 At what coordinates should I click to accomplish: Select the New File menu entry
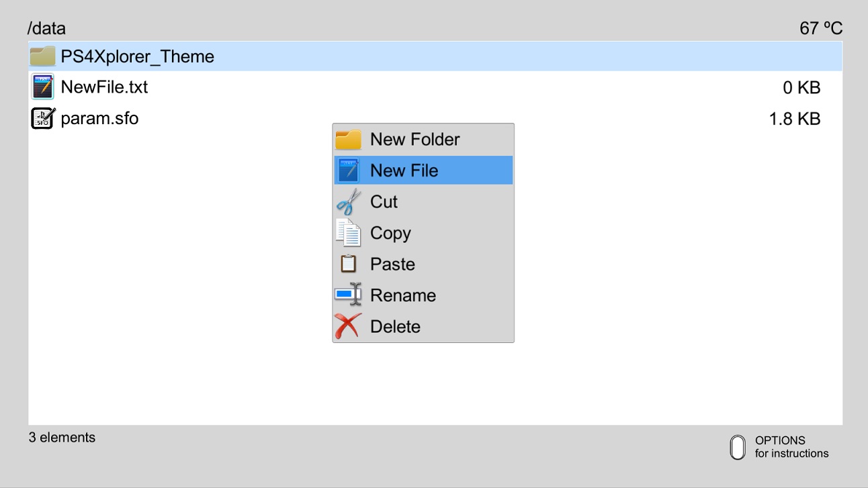click(x=423, y=170)
